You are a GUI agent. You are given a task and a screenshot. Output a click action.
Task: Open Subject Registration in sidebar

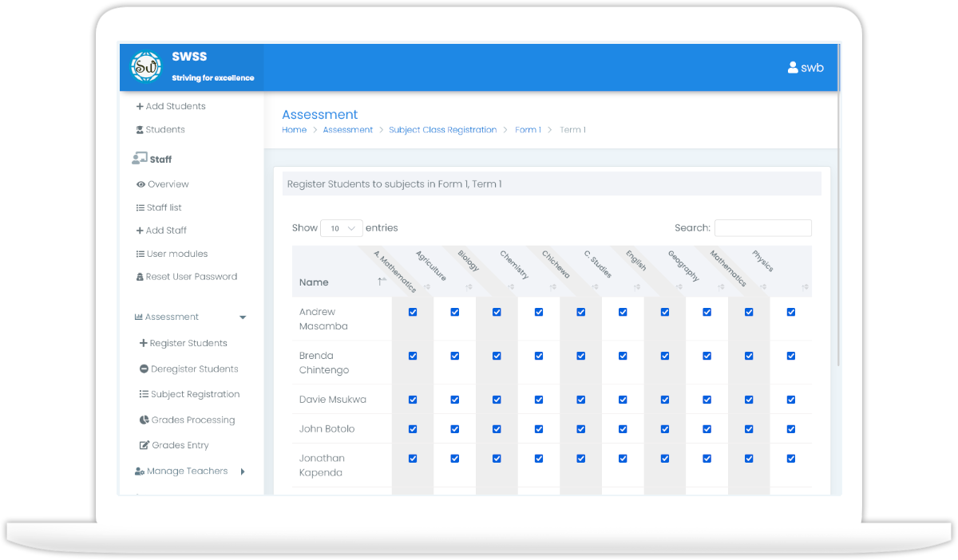click(195, 395)
